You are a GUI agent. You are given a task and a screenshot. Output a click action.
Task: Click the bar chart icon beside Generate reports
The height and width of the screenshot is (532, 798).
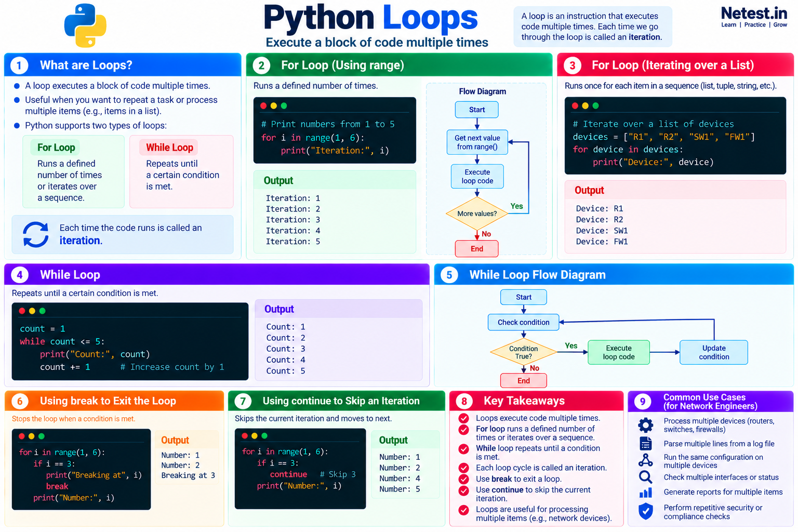pyautogui.click(x=645, y=493)
